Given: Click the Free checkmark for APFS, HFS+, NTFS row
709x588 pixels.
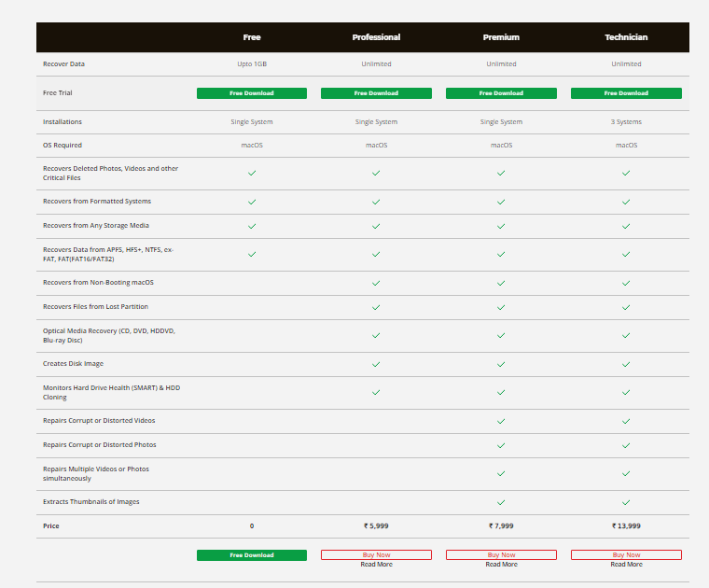Looking at the screenshot, I should 252,254.
